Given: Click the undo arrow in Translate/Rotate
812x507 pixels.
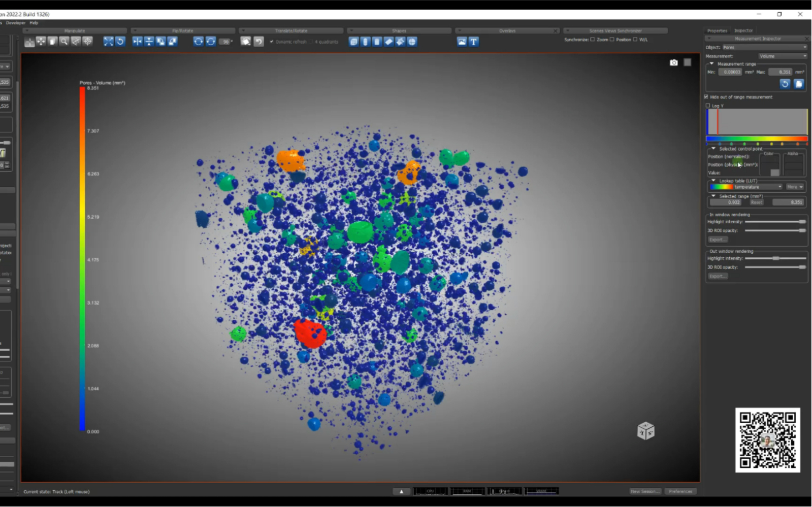Looking at the screenshot, I should [x=258, y=42].
